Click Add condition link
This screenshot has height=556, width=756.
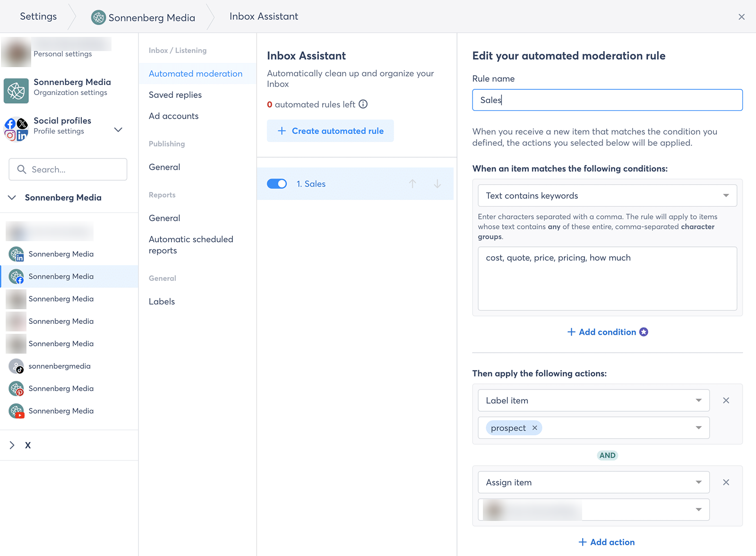(601, 332)
